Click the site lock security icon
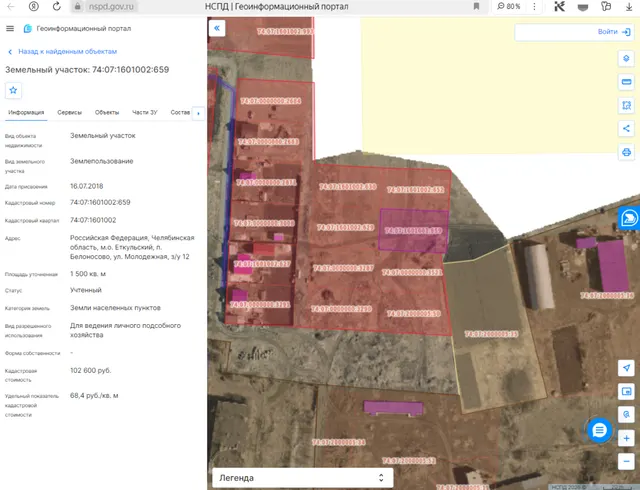640x490 pixels. 78,6
